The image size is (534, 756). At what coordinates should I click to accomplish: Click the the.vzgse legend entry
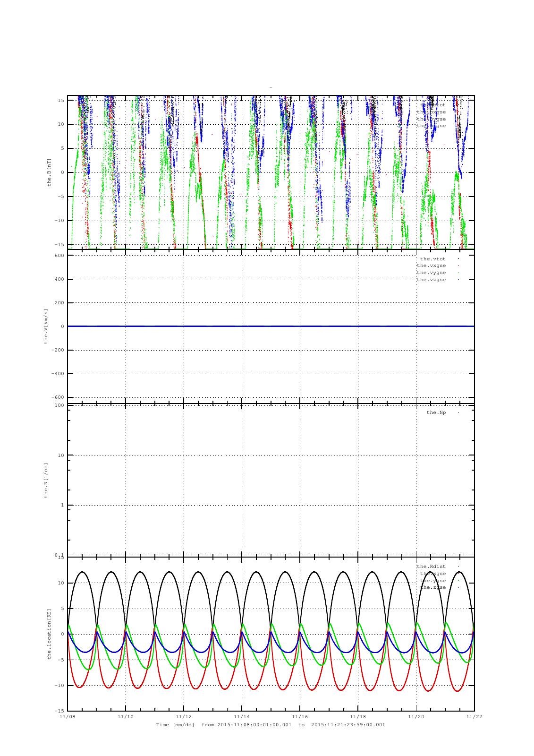click(x=431, y=280)
